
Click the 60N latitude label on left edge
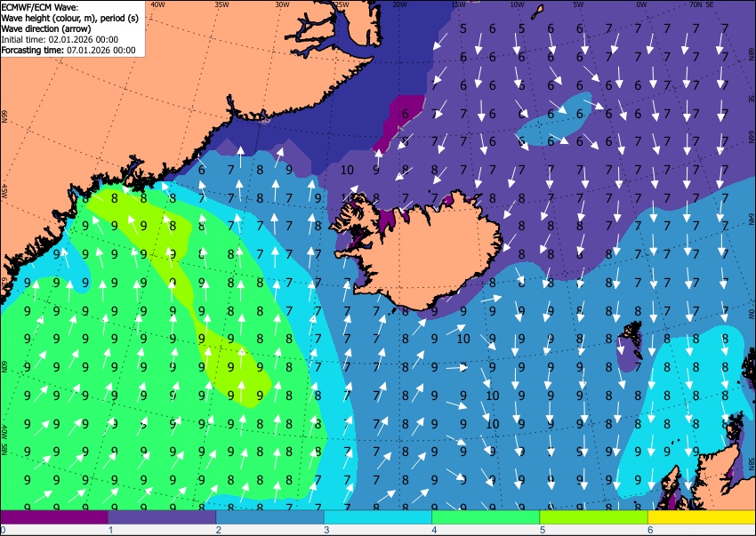coord(4,366)
